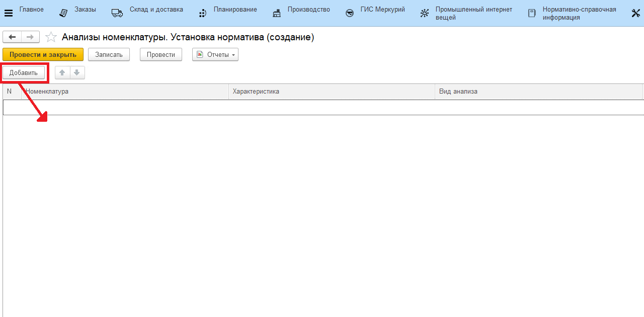Click the Записать button
This screenshot has width=644, height=317.
[x=109, y=54]
